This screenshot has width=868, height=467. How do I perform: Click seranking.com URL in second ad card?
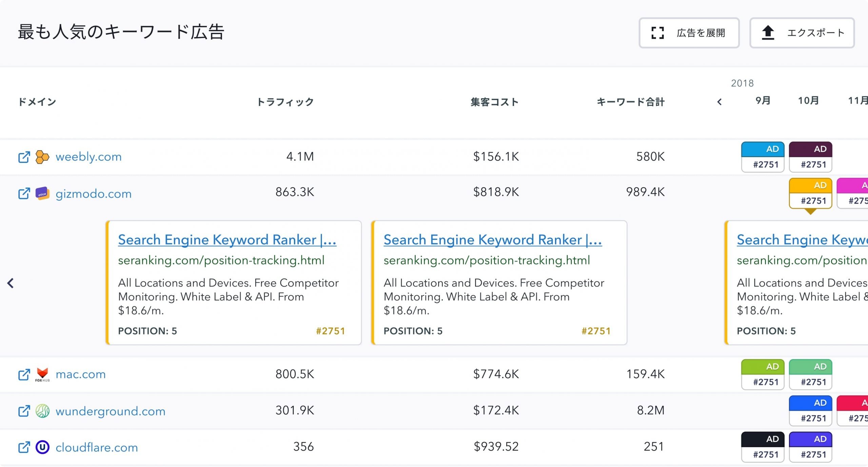(487, 260)
